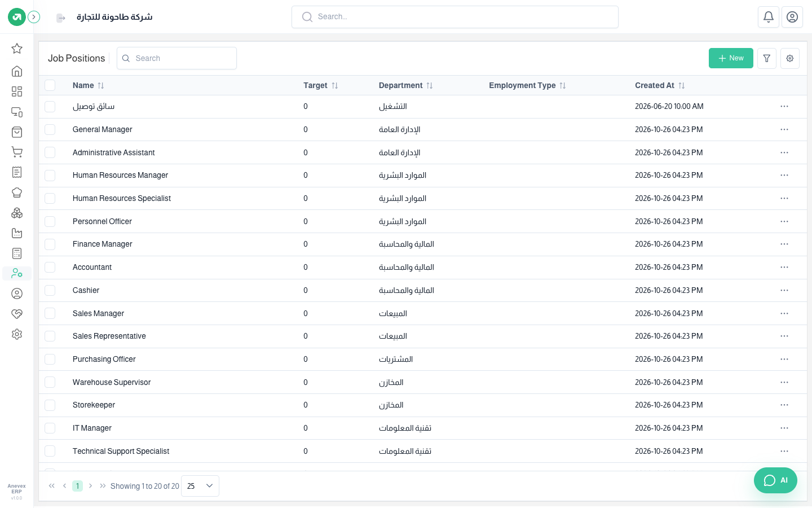Select the Purchasing Officer row checkbox
Image resolution: width=812 pixels, height=508 pixels.
[50, 359]
